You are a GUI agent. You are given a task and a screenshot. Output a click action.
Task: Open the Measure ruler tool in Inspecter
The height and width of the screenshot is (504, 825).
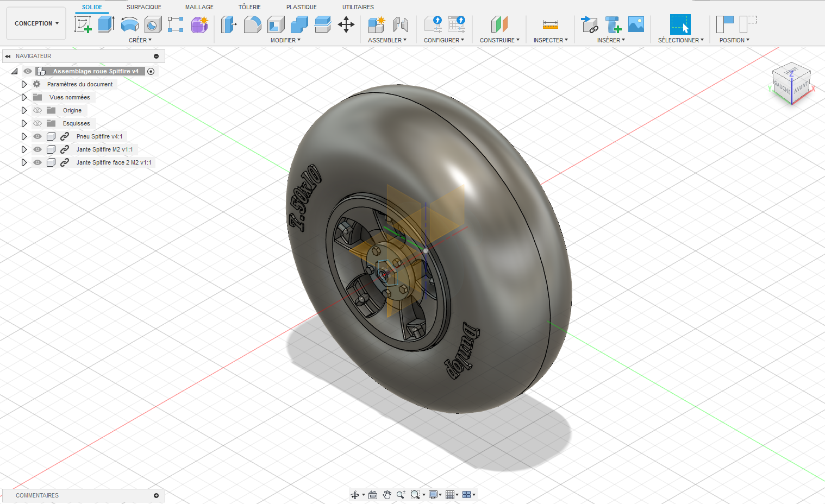tap(551, 24)
